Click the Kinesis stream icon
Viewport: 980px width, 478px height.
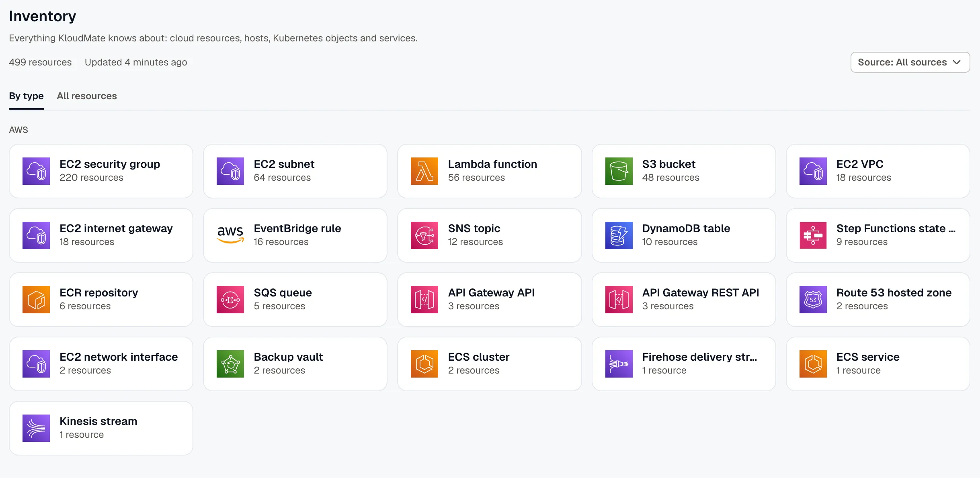pyautogui.click(x=36, y=428)
